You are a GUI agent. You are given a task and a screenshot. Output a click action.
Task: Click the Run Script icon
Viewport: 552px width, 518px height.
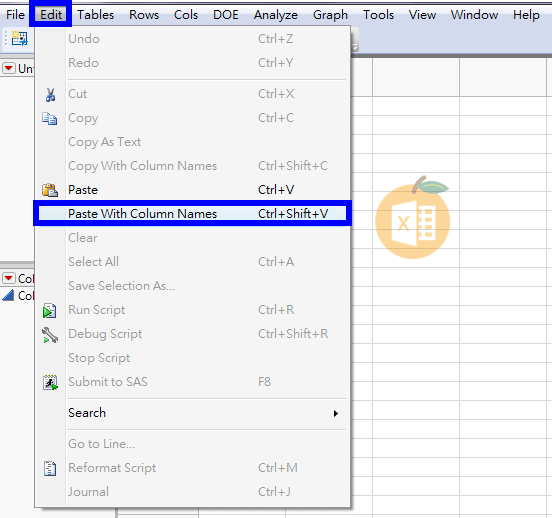50,311
